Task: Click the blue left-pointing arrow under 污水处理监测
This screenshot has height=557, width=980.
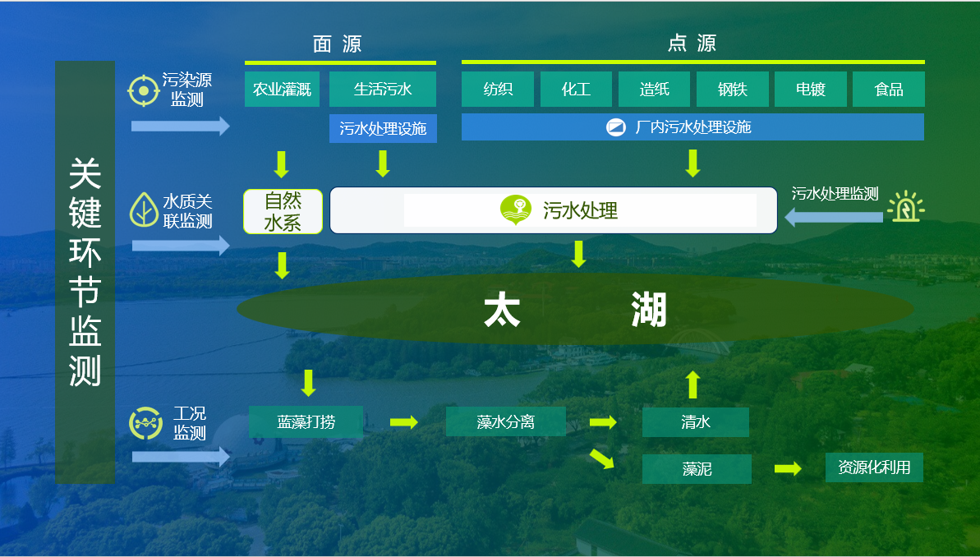Action: (834, 218)
